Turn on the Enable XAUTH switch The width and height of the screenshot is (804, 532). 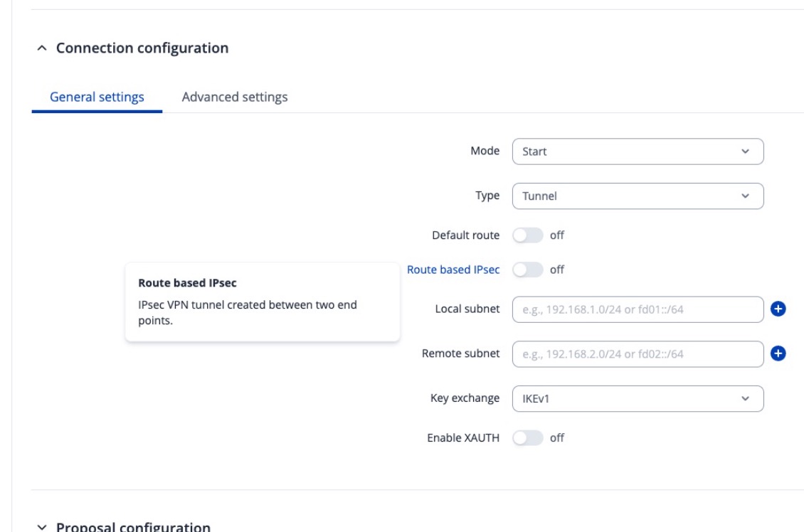[528, 438]
